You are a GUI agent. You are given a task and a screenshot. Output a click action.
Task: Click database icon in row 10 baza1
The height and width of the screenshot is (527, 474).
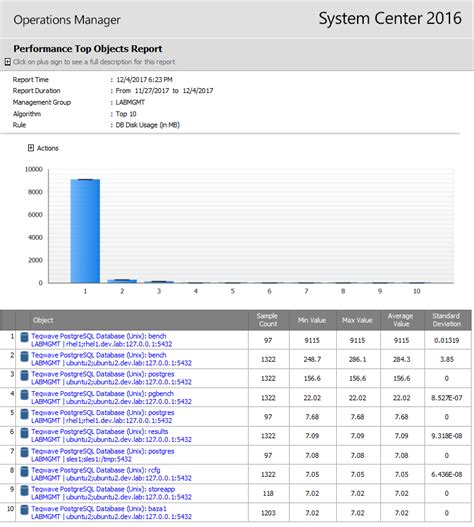(24, 510)
